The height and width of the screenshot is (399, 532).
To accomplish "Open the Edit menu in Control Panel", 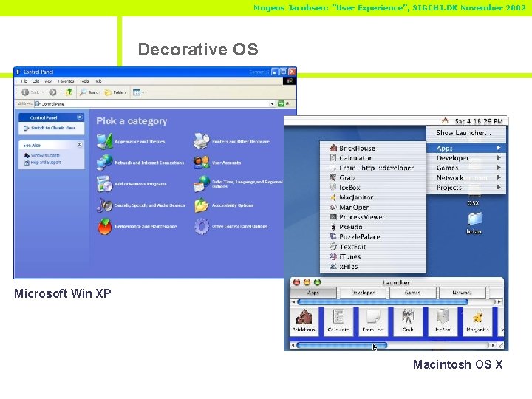I will 35,81.
